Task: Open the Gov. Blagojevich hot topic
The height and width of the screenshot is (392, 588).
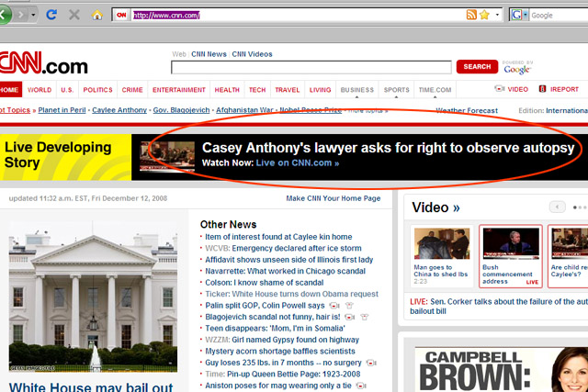Action: (181, 110)
